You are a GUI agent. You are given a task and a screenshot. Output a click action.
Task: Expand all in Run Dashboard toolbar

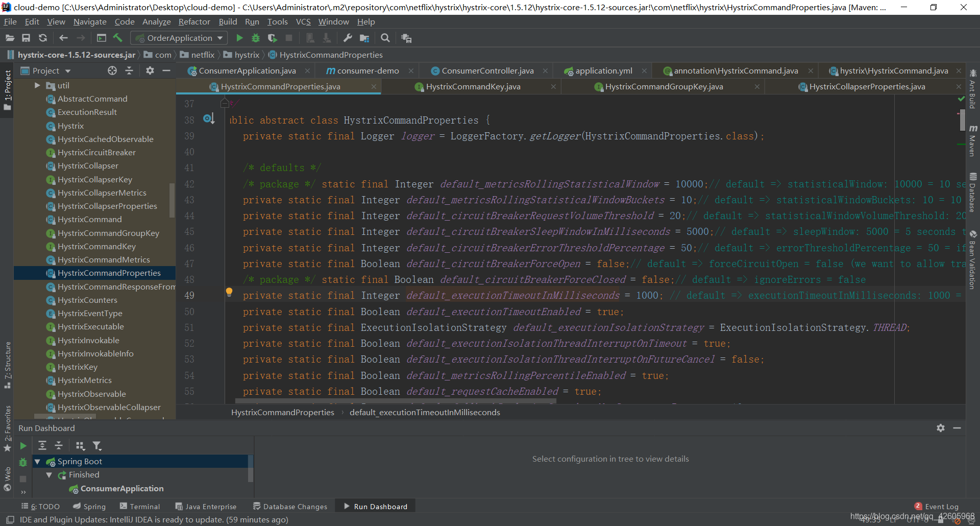click(x=42, y=446)
